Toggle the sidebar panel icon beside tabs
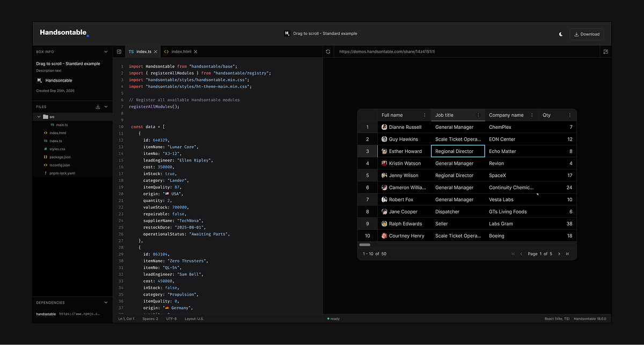The width and height of the screenshot is (644, 345). point(119,52)
